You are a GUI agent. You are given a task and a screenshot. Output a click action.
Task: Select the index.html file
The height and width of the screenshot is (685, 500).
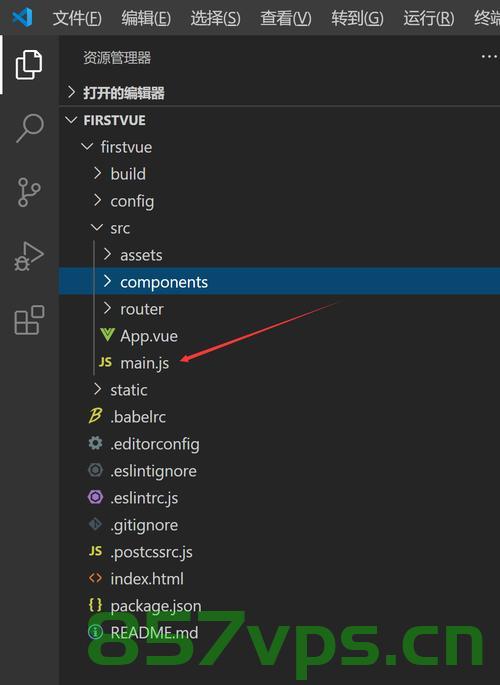click(279, 579)
